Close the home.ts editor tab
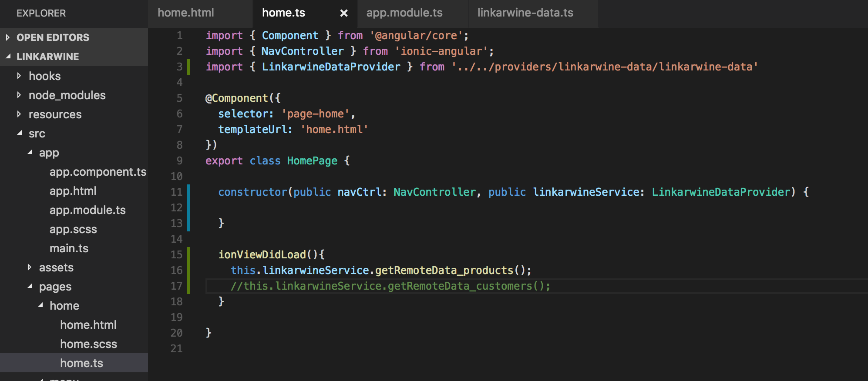The height and width of the screenshot is (381, 868). 343,13
